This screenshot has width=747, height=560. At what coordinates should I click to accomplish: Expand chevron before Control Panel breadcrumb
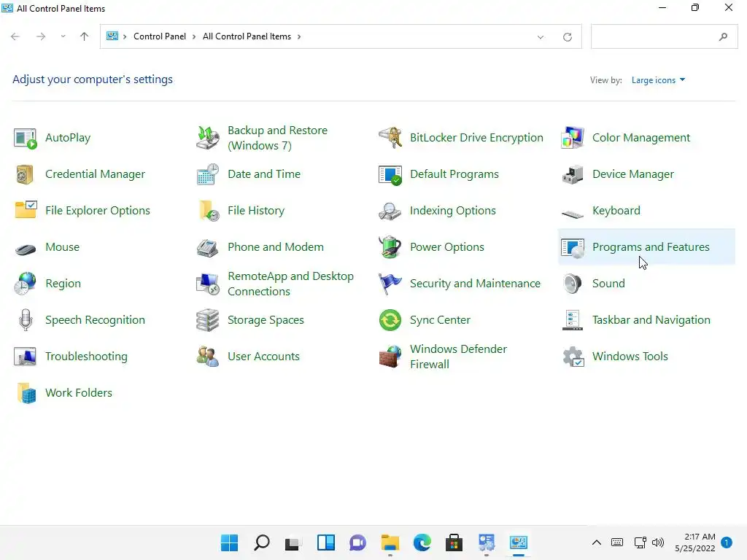pyautogui.click(x=125, y=36)
